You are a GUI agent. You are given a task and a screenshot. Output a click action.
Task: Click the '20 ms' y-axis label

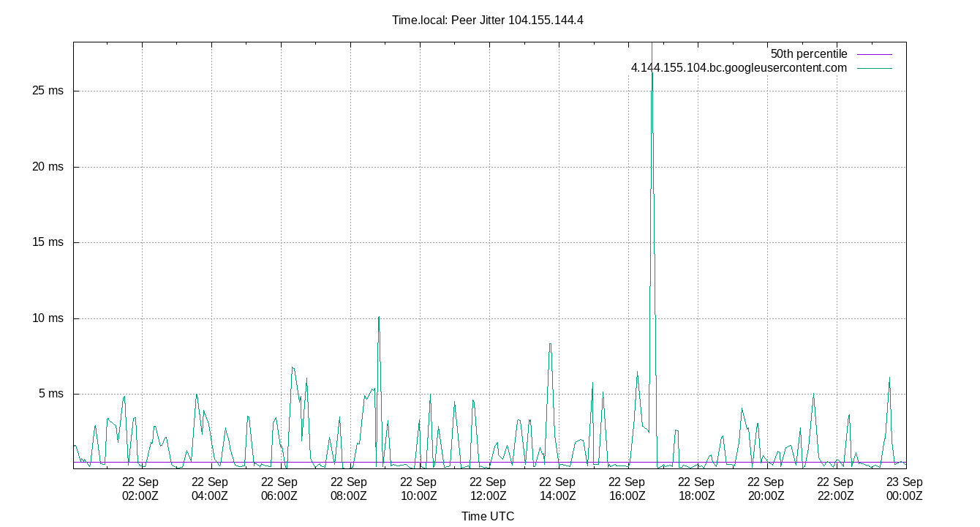click(48, 167)
